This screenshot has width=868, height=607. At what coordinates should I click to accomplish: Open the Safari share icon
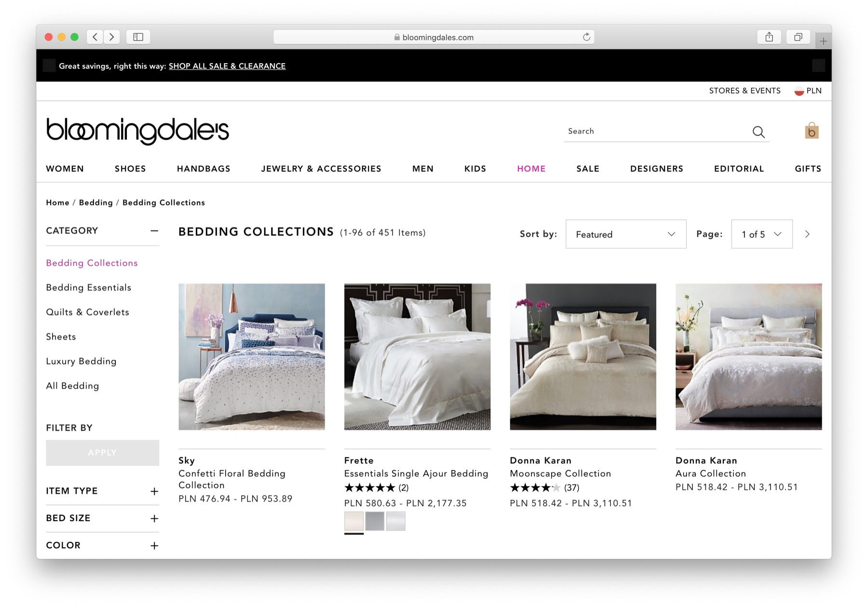point(769,37)
